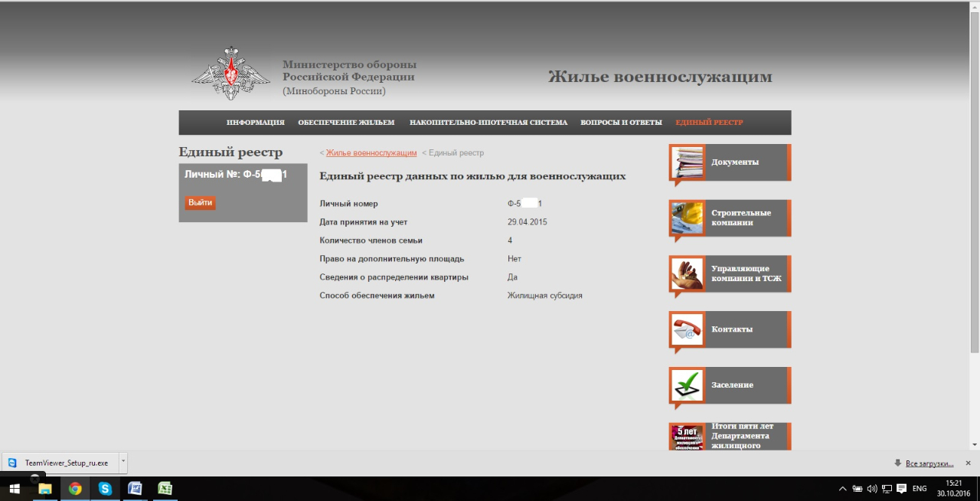Image resolution: width=980 pixels, height=501 pixels.
Task: Open Skype from the taskbar
Action: coord(105,489)
